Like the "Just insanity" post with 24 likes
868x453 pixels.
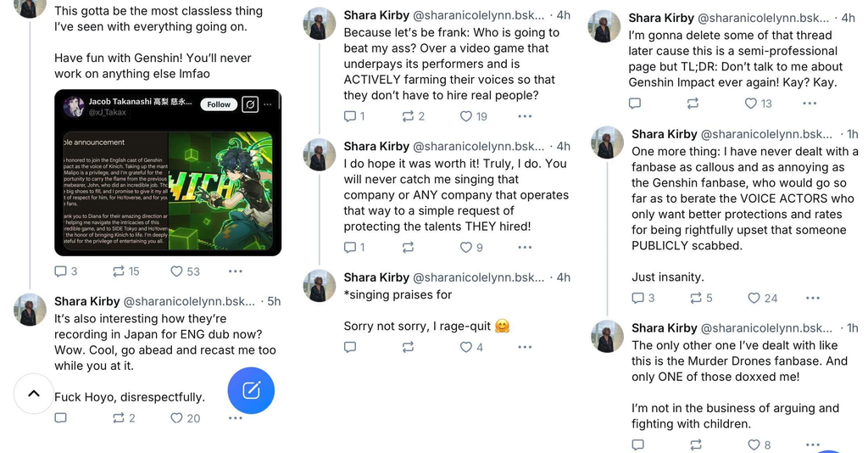754,298
